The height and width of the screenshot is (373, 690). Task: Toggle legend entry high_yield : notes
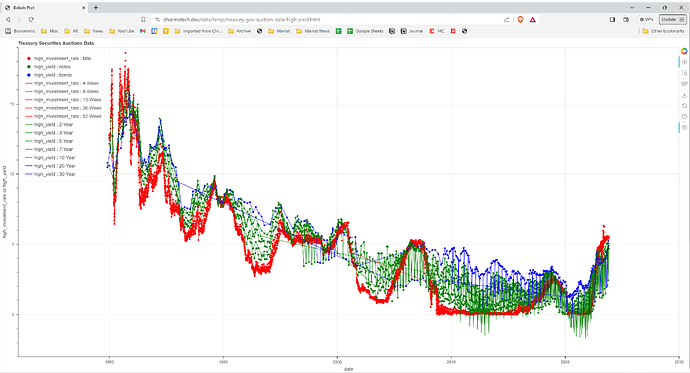tap(48, 67)
